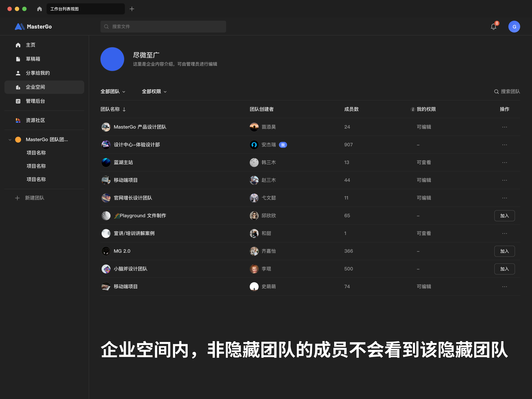Open more options for 史萌萌's 移动端项目
Image resolution: width=532 pixels, height=399 pixels.
coord(504,287)
